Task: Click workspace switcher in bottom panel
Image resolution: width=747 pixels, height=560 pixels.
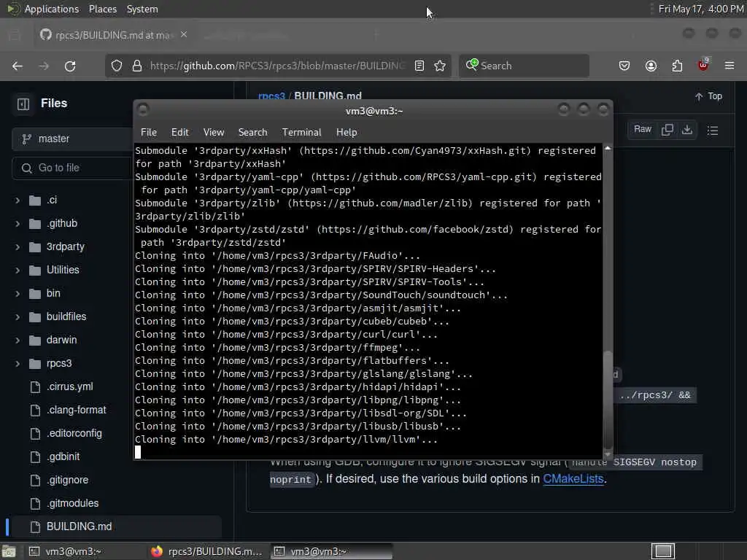Action: tap(663, 551)
